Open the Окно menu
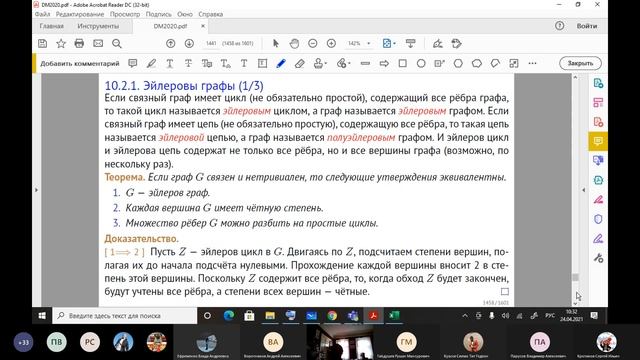The image size is (640, 360). (x=185, y=14)
